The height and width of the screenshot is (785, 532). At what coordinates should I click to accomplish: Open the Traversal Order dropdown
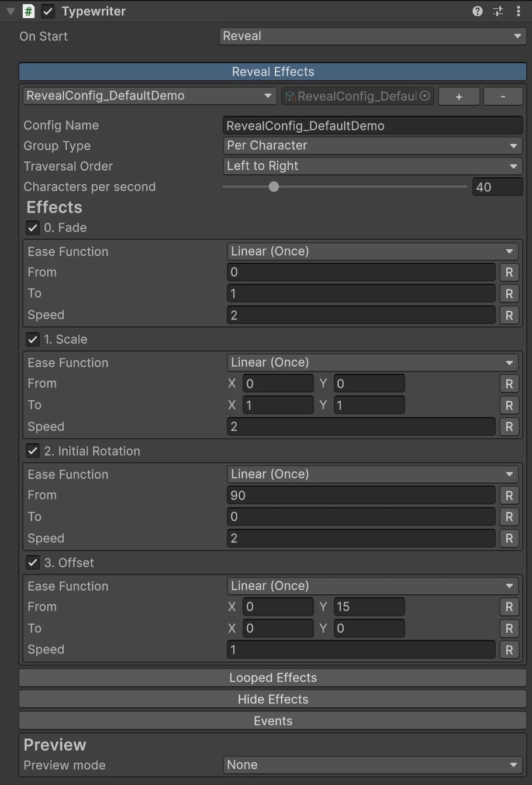(372, 166)
